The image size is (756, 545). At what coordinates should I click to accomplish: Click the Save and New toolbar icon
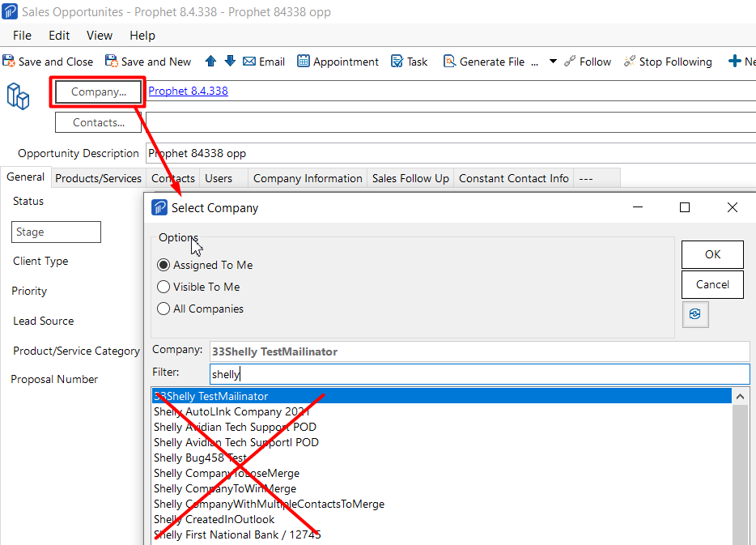point(112,62)
